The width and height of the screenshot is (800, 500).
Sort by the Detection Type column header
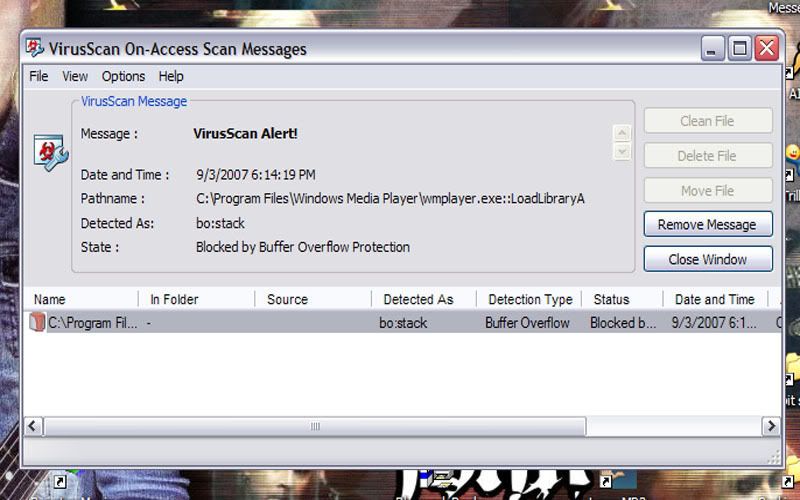pyautogui.click(x=529, y=299)
